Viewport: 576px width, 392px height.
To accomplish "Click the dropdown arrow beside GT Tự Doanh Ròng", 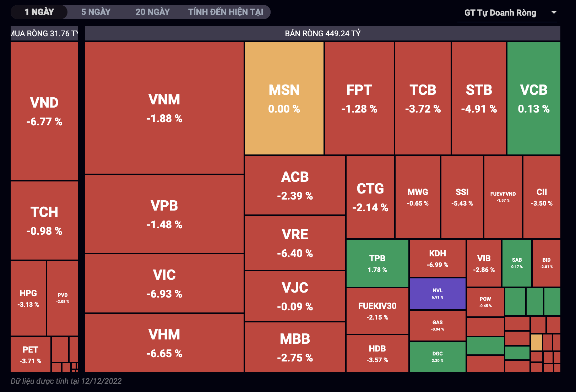I will click(554, 12).
